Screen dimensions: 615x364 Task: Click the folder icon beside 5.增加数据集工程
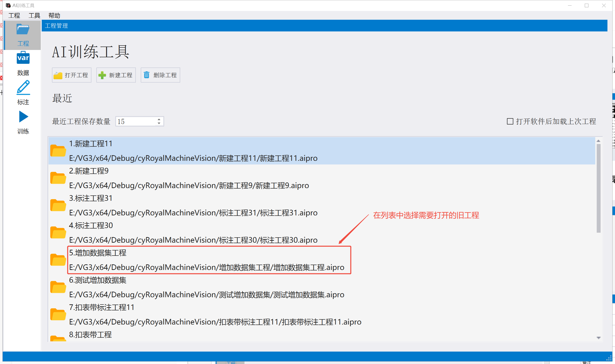(58, 260)
